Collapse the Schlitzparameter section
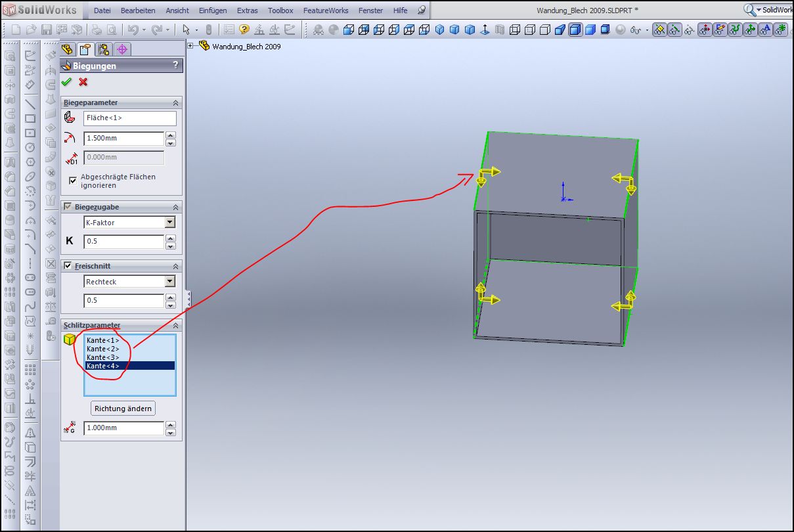 [175, 326]
